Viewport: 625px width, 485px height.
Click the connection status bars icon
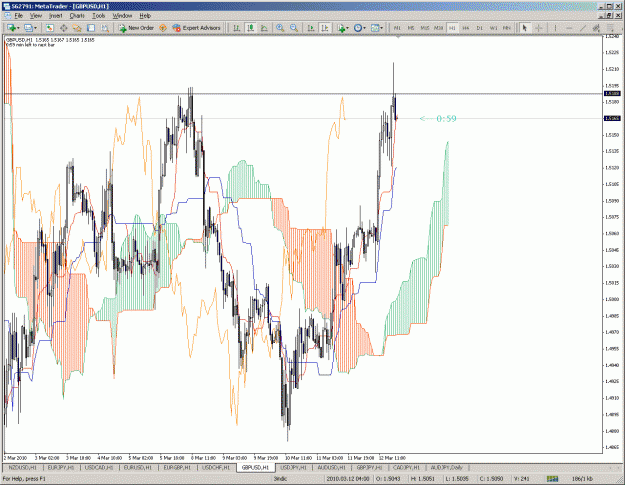[x=552, y=479]
